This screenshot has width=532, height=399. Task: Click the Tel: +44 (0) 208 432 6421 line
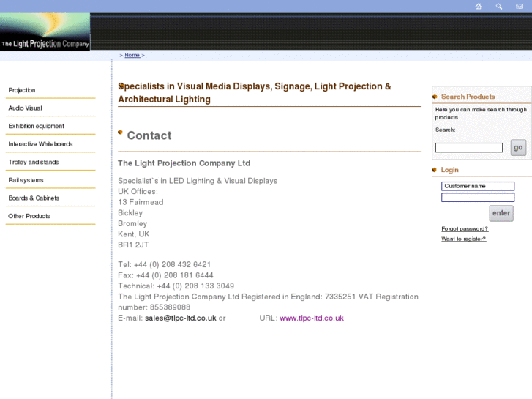(x=164, y=264)
